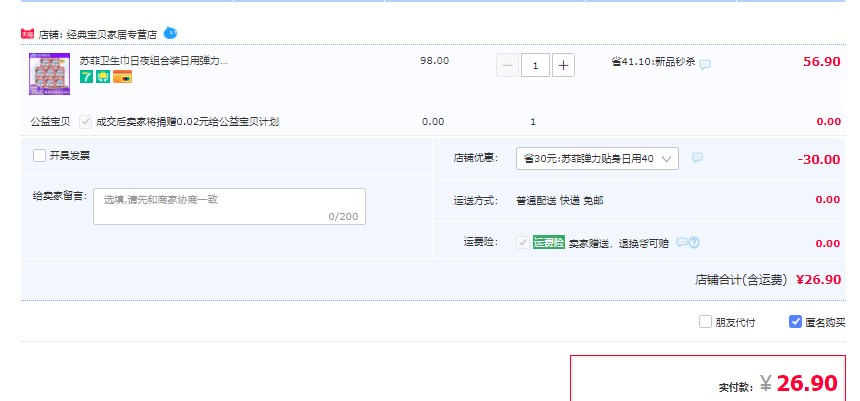Click the 98.00 original price
This screenshot has height=401, width=860.
[x=434, y=61]
